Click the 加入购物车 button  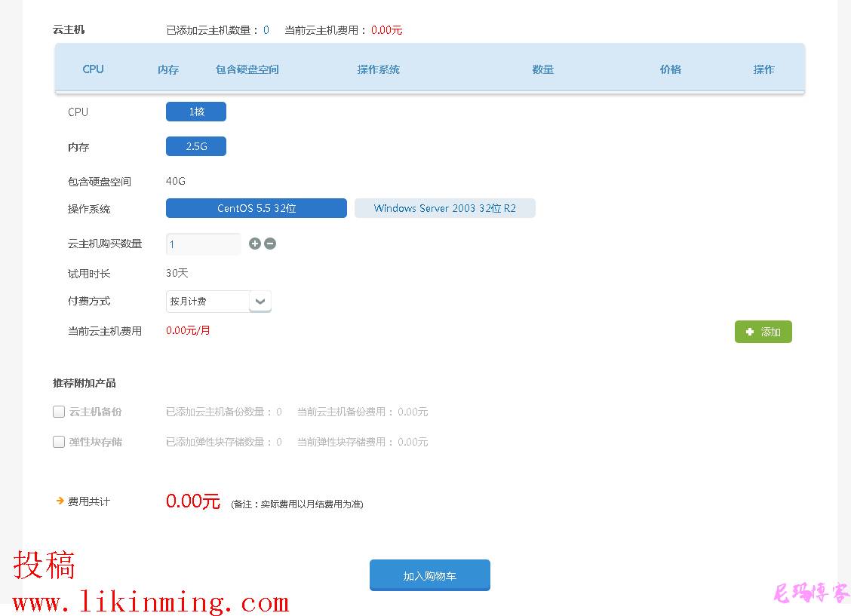point(430,575)
